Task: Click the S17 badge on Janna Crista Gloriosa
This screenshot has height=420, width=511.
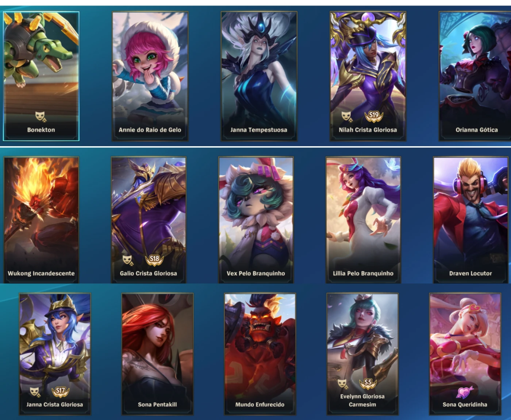Action: pos(61,391)
